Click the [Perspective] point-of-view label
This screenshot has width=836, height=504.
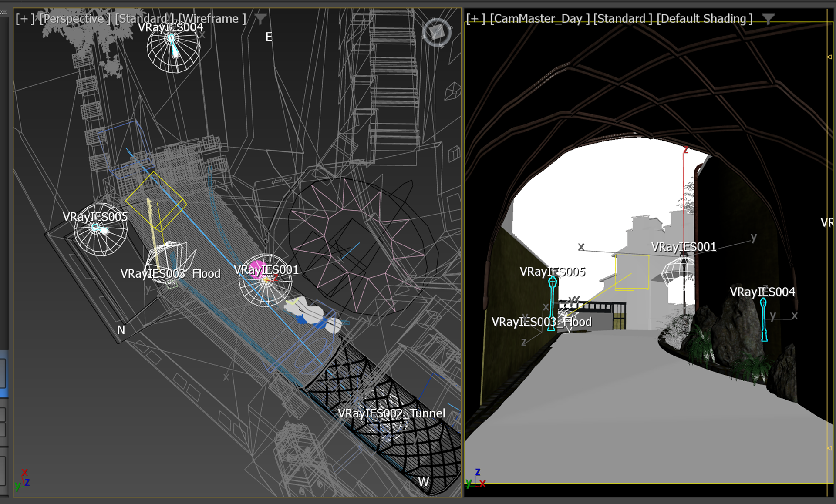pyautogui.click(x=74, y=19)
